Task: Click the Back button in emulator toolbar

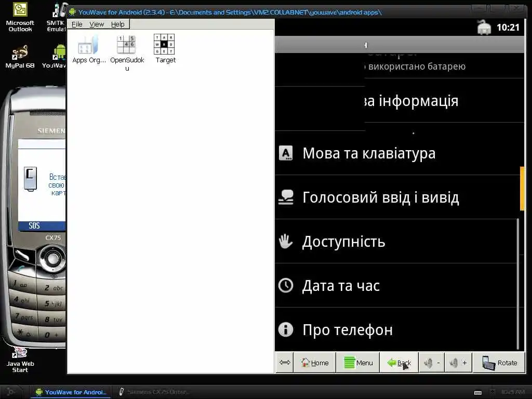Action: (399, 363)
